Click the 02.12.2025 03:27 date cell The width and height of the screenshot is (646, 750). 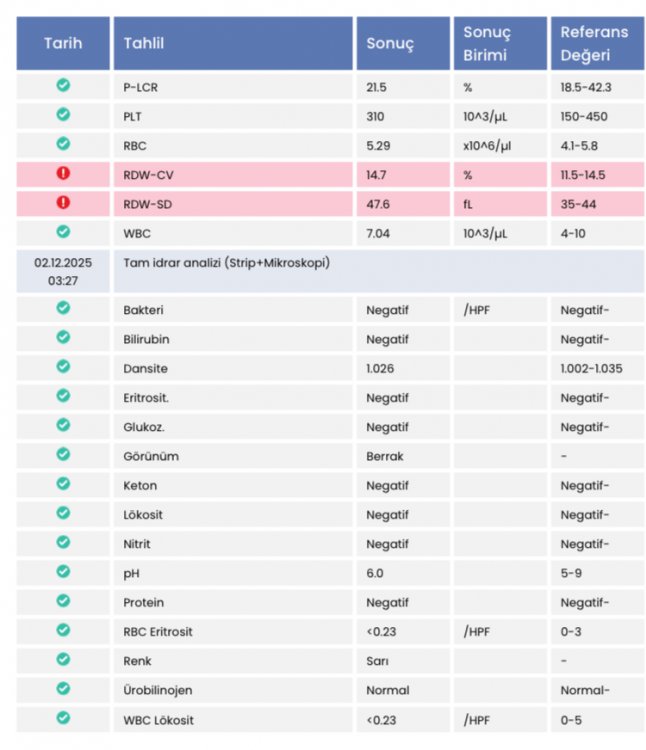tap(63, 271)
